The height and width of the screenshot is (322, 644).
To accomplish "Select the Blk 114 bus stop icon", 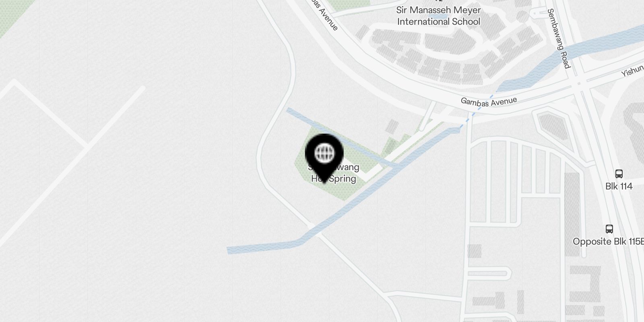I will pos(619,174).
